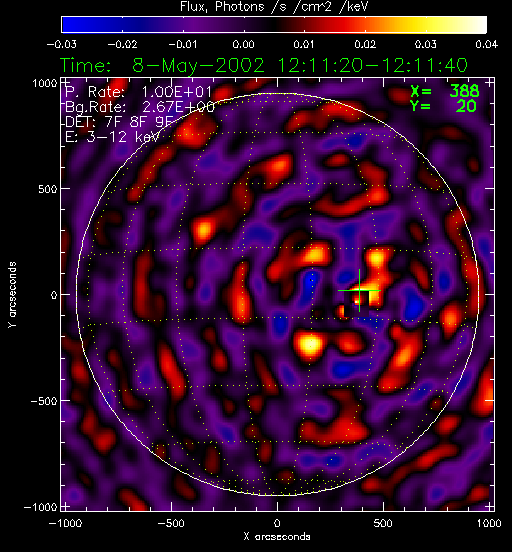Click the Time 8-May-2002 title text
Viewport: 512px width, 552px height.
264,65
